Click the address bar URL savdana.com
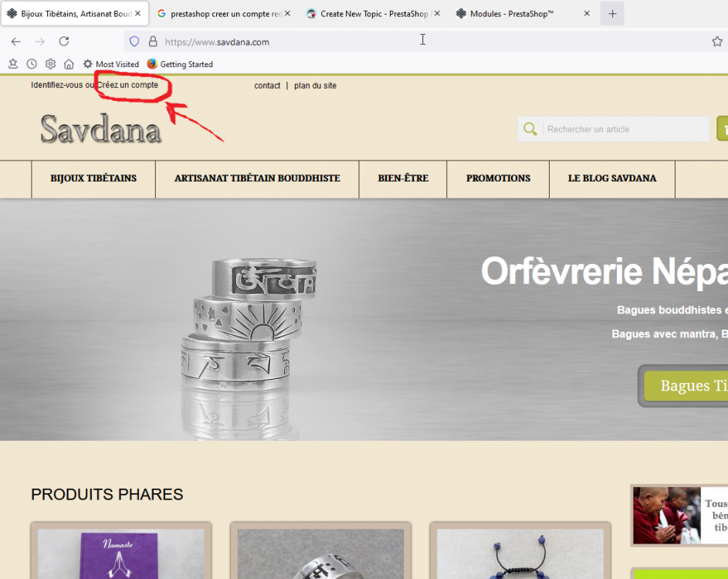 coord(217,42)
